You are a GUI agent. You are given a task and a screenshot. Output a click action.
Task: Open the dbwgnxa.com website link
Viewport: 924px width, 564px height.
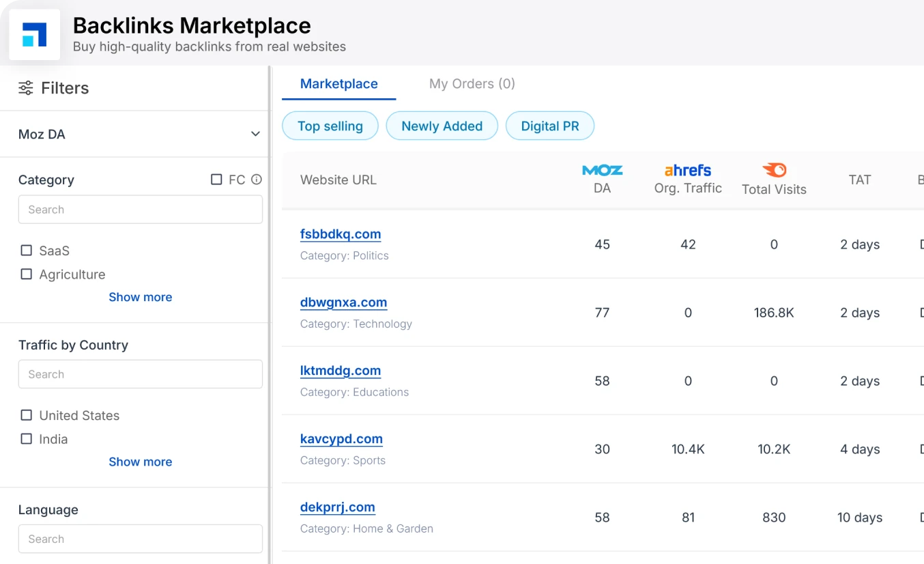pos(343,302)
